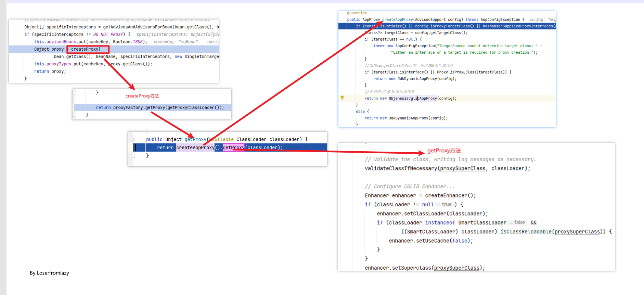
Task: Click the '"Either an interface or a target' string line
Action: (x=464, y=52)
